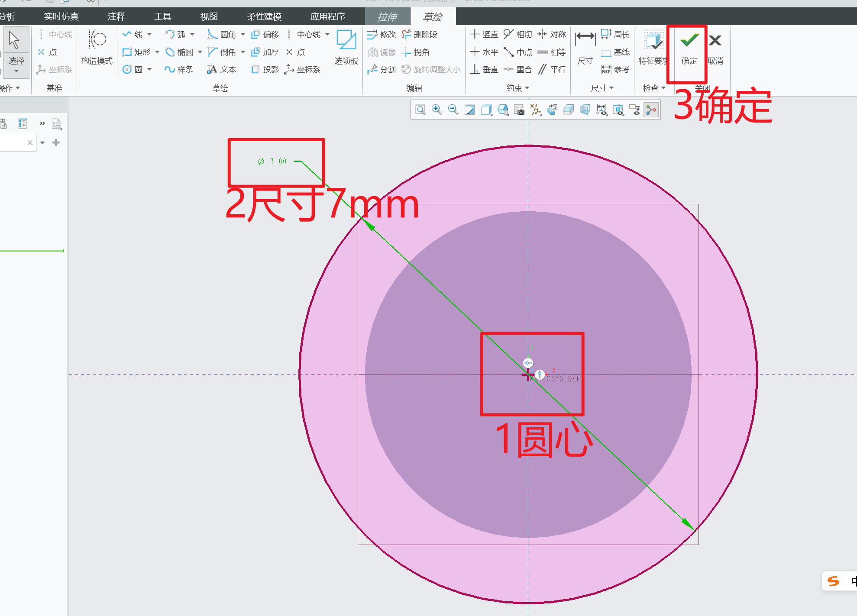
Task: Open the sketcher Palette (选项板)
Action: pos(345,48)
